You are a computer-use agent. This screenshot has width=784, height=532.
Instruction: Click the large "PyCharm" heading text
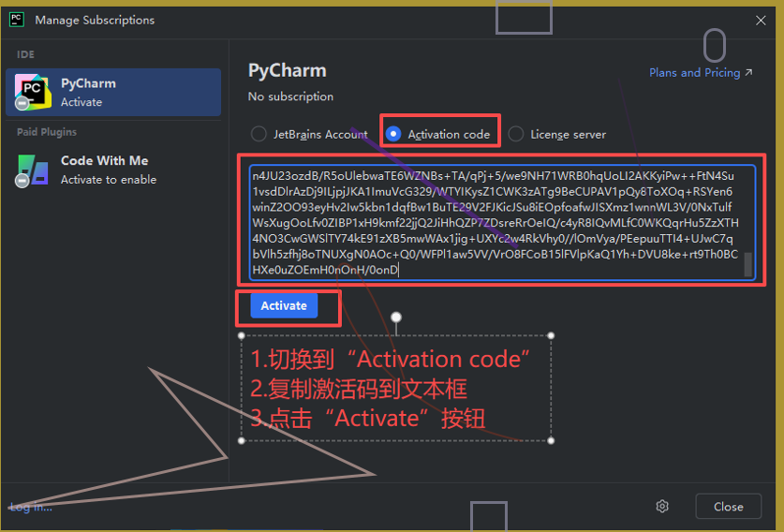287,70
